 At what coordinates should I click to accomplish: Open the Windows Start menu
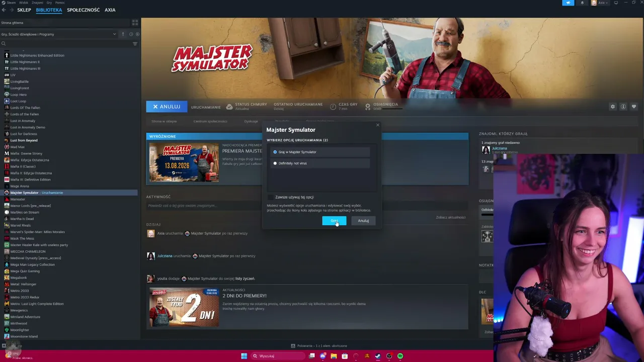pos(244,356)
